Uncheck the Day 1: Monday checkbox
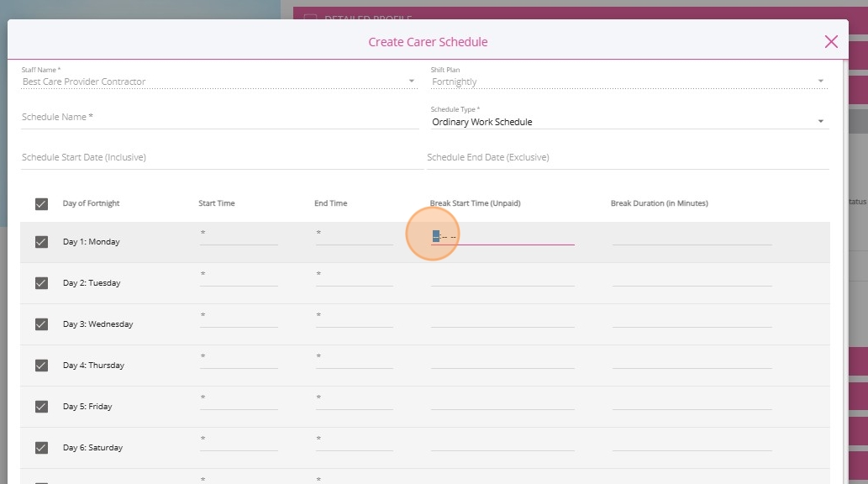The image size is (868, 484). click(41, 242)
